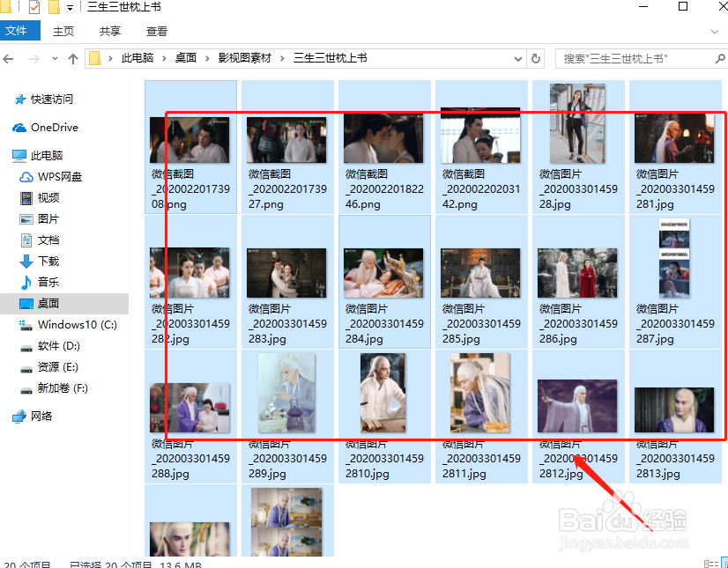Click 三生三世枕上书 in the address path
728x568 pixels.
(331, 58)
